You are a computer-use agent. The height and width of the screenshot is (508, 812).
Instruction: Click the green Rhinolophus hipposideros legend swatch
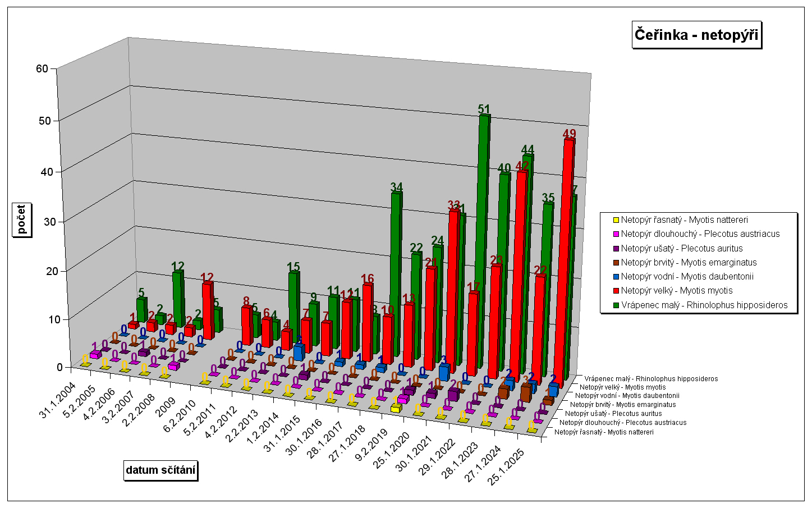coord(616,305)
